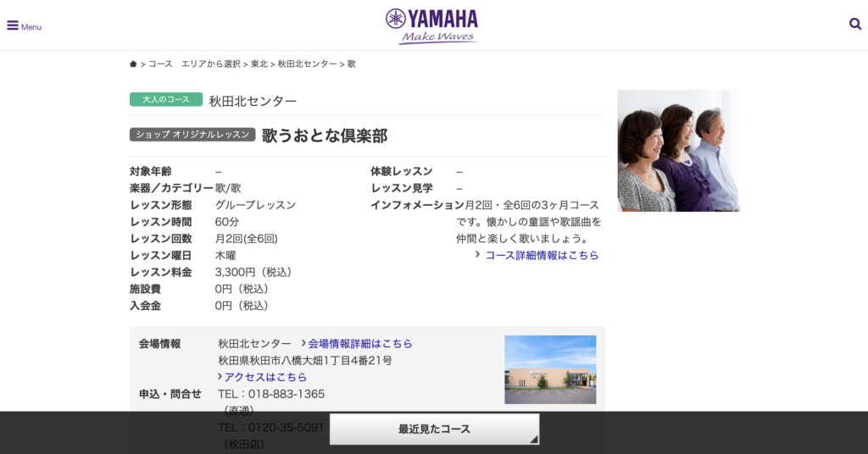868x454 pixels.
Task: Click the arrow before 会場情報詳細はこちら
Action: 303,343
